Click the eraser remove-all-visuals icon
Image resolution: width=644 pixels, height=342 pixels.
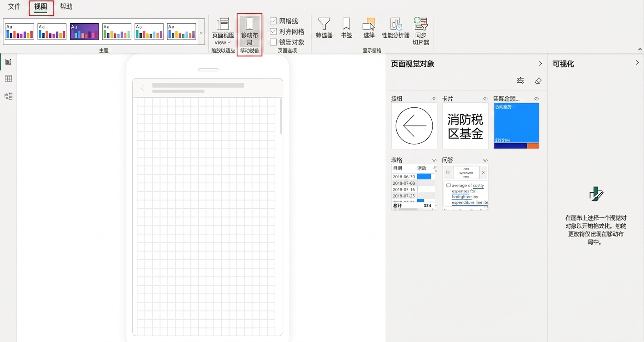pos(538,80)
